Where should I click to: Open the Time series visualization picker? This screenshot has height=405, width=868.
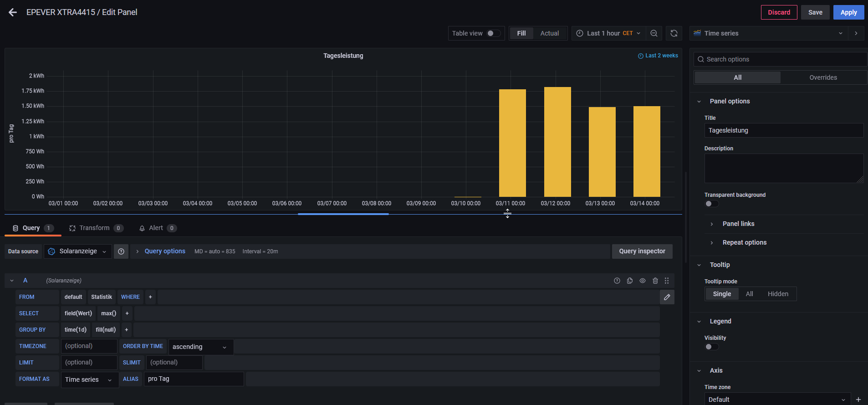pyautogui.click(x=768, y=33)
